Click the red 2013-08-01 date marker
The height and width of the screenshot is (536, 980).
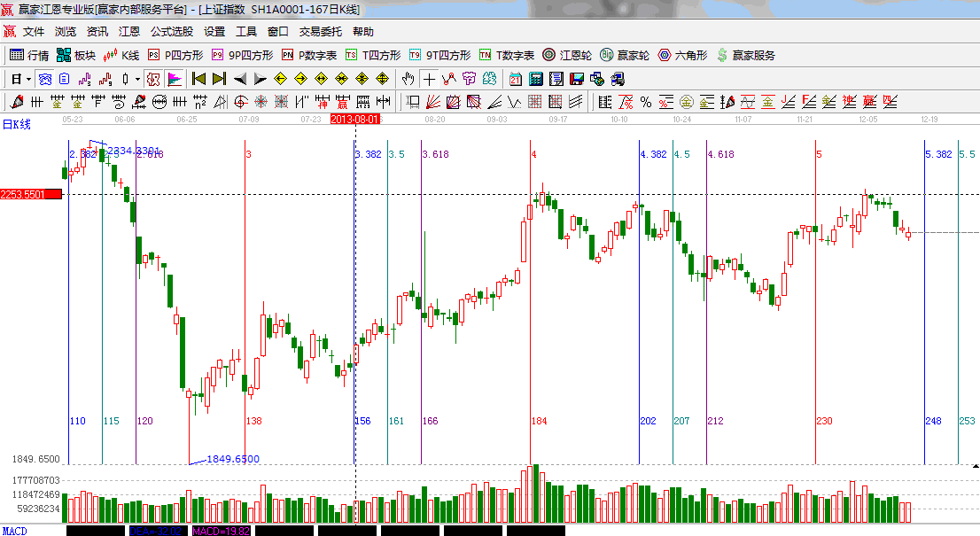[x=354, y=119]
